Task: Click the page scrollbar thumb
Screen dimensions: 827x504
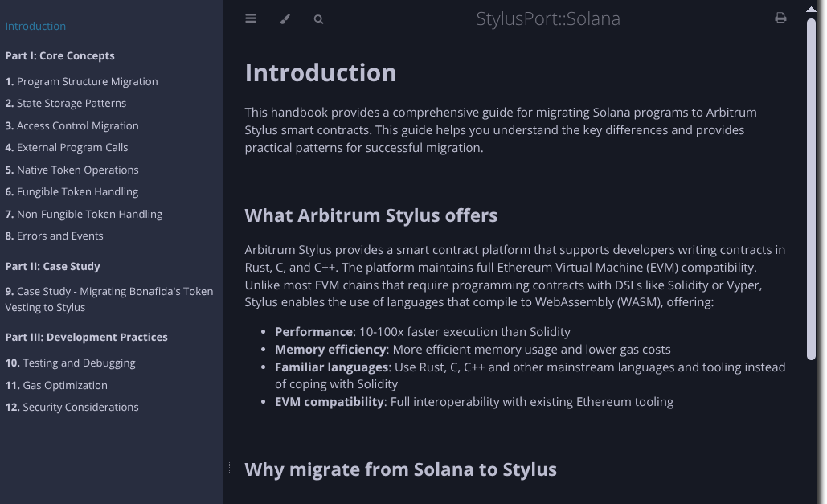Action: coord(811,189)
